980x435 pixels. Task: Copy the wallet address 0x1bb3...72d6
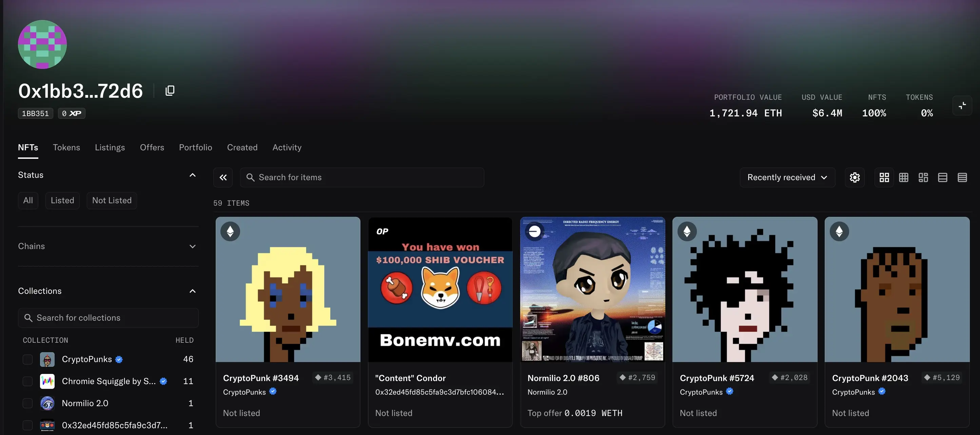pyautogui.click(x=170, y=91)
